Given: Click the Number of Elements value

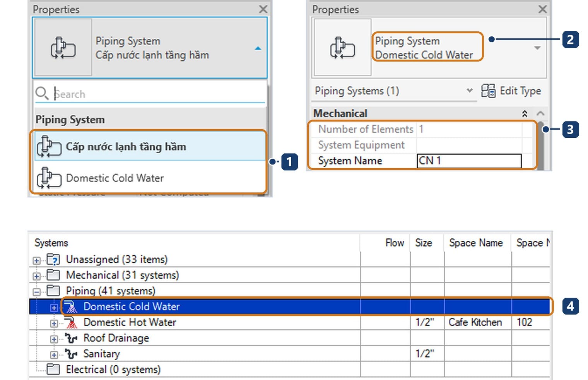Looking at the screenshot, I should (x=469, y=129).
